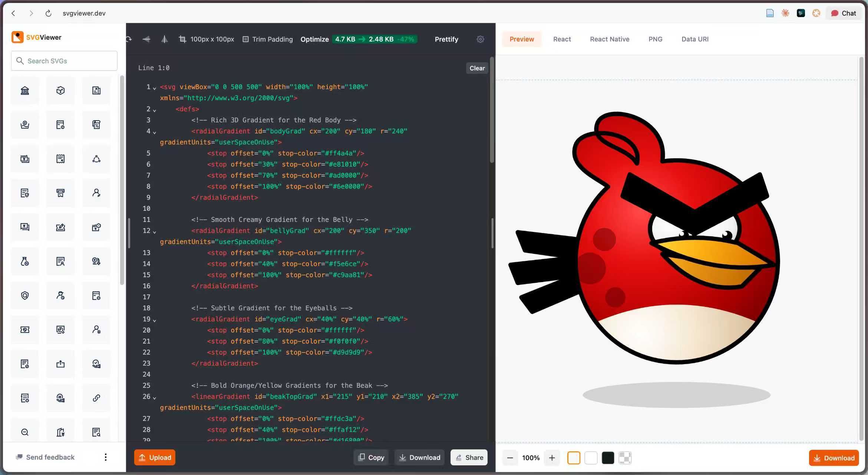Enable the checkerboard transparent background

[625, 458]
